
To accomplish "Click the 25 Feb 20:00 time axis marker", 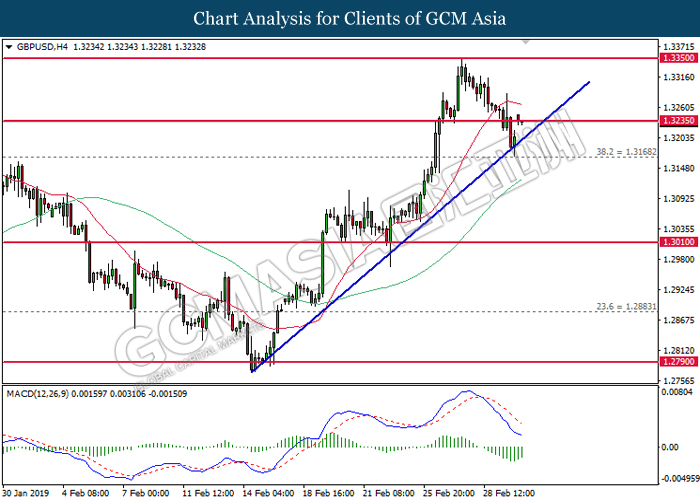I will click(x=449, y=493).
